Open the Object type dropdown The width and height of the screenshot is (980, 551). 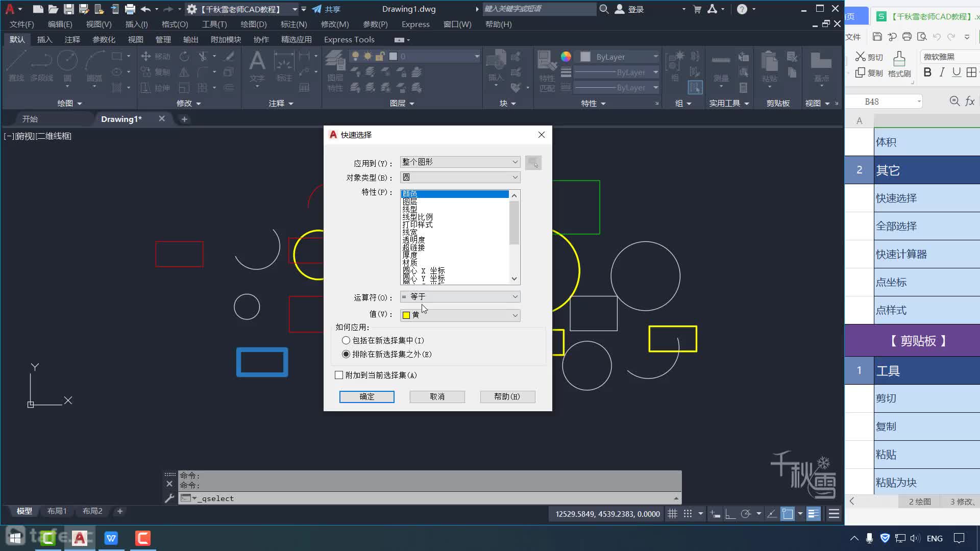click(460, 178)
